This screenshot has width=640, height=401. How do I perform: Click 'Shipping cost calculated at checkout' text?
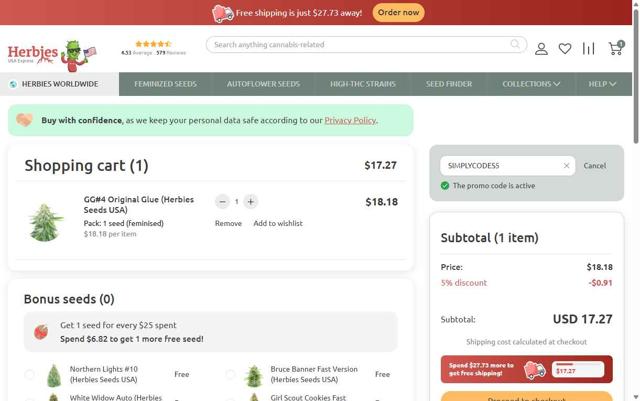click(527, 342)
